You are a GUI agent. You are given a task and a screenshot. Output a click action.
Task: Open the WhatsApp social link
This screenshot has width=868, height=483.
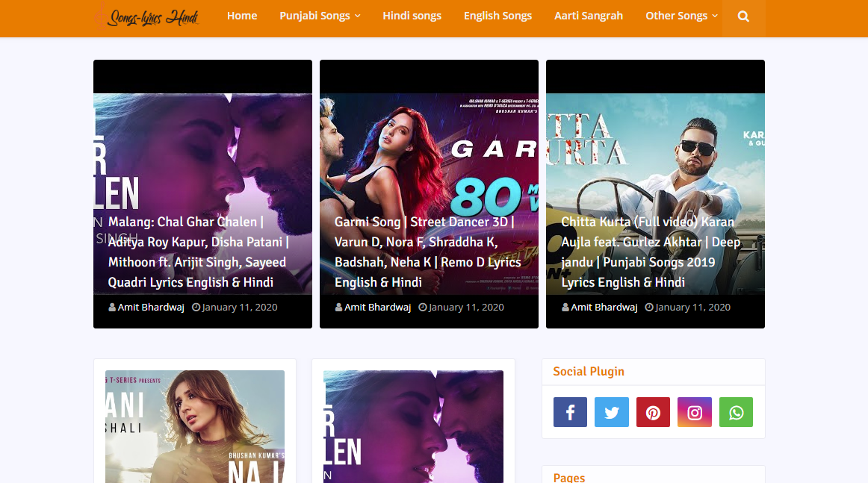[x=737, y=412]
